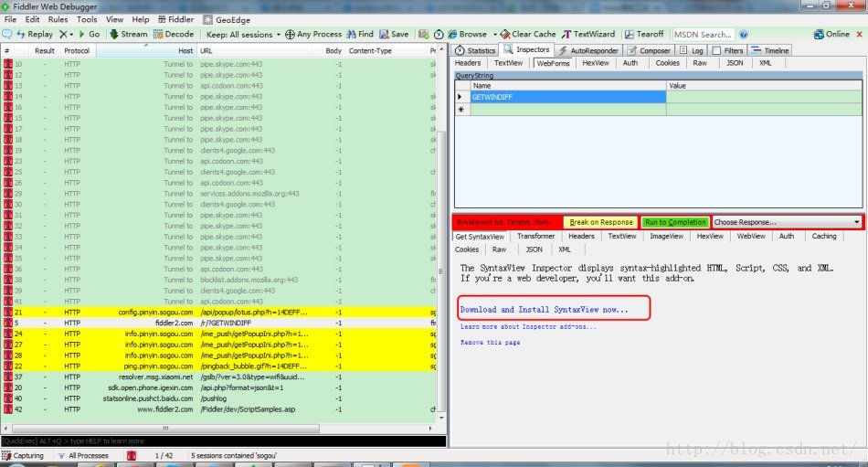Click the red breakpoint icon in status bar
This screenshot has width=868, height=467.
132,455
